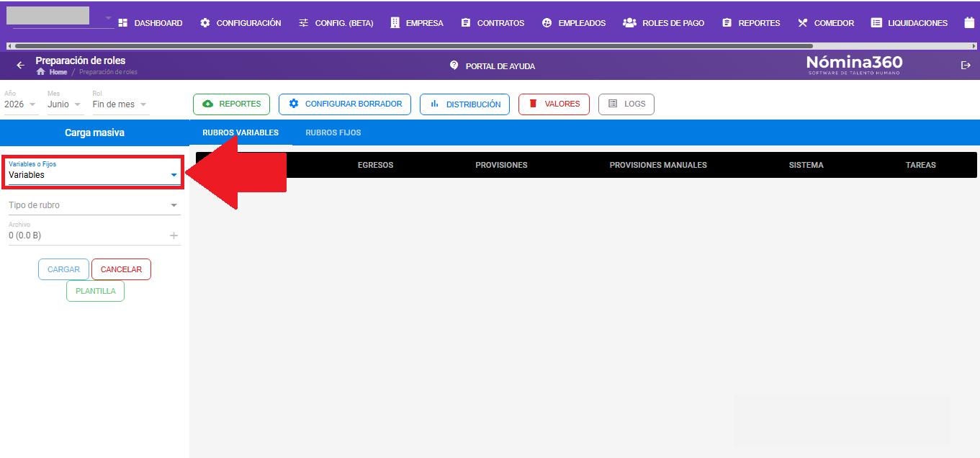Click the Plantilla button
Image resolution: width=980 pixels, height=458 pixels.
[95, 291]
